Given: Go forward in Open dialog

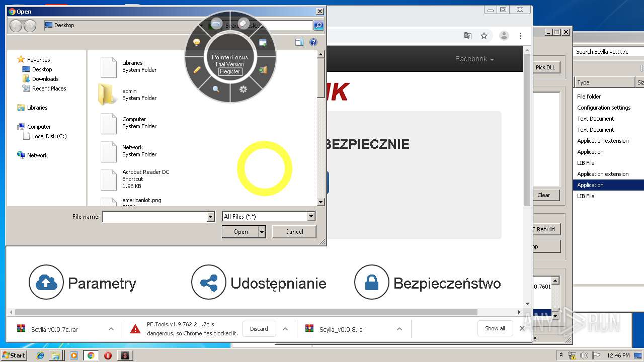Looking at the screenshot, I should click(30, 25).
